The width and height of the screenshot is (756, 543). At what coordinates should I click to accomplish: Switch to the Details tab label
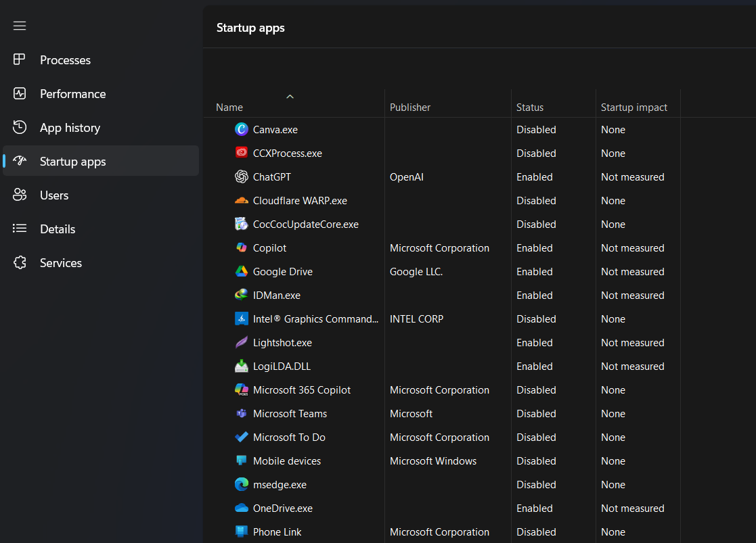point(58,229)
